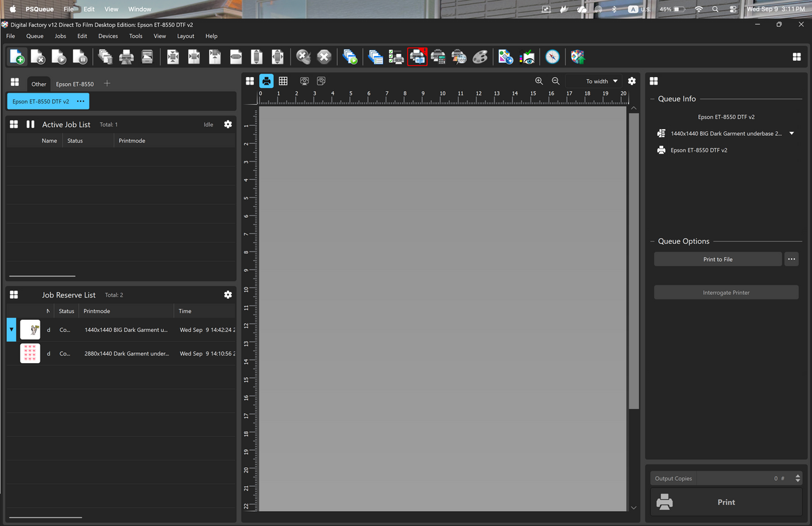This screenshot has height=526, width=812.
Task: Click the page icon with pause symbol
Action: click(x=80, y=57)
